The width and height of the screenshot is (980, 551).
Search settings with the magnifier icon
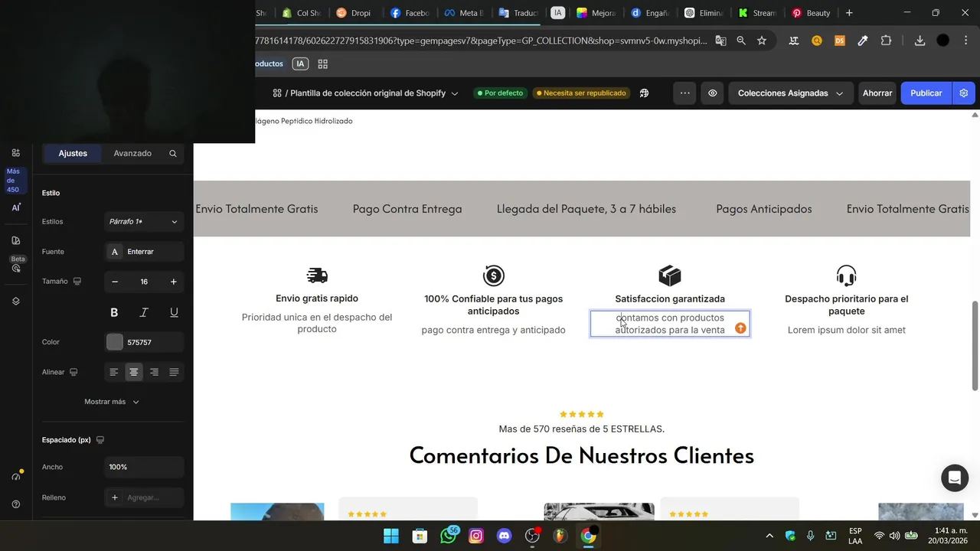173,154
